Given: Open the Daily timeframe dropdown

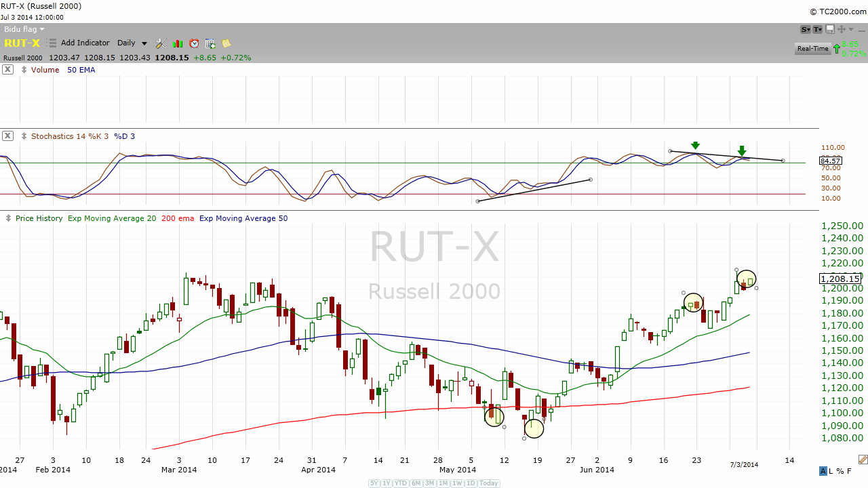Looking at the screenshot, I should click(132, 43).
